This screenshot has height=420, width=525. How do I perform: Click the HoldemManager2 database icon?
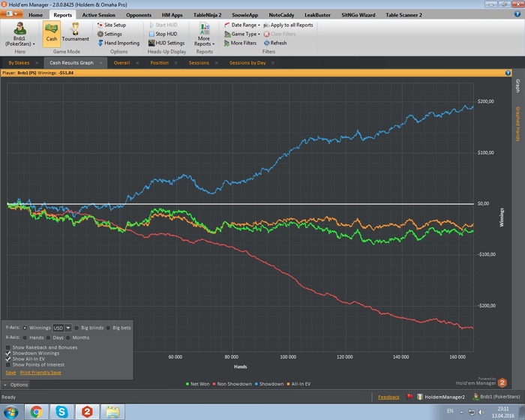point(420,397)
